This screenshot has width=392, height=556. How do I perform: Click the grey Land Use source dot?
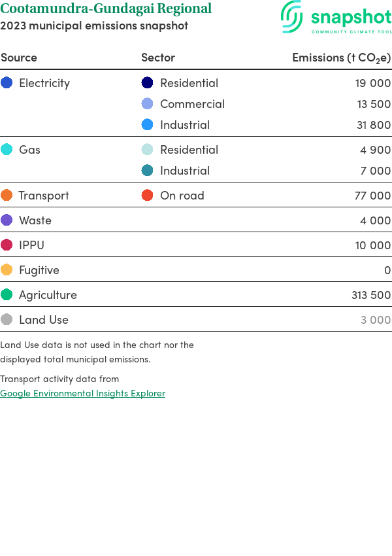pyautogui.click(x=7, y=320)
